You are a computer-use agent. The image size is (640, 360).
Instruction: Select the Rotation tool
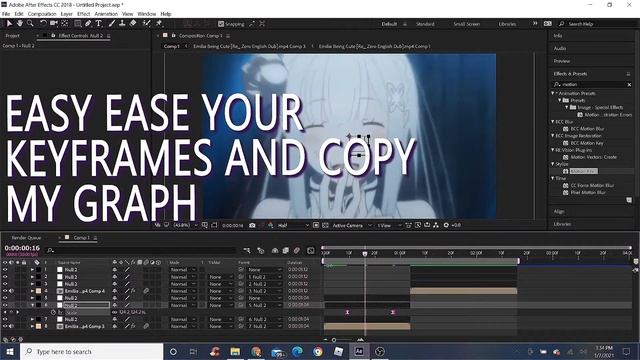click(x=43, y=24)
